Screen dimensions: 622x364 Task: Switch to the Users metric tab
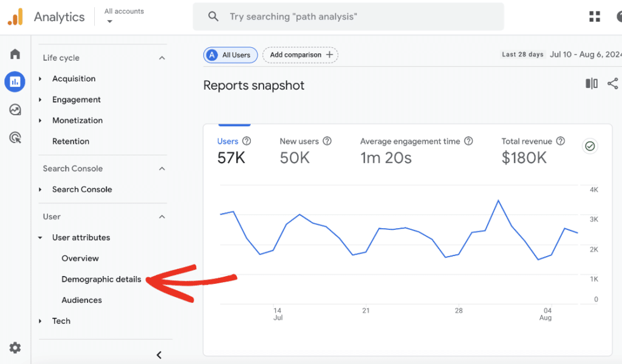228,141
